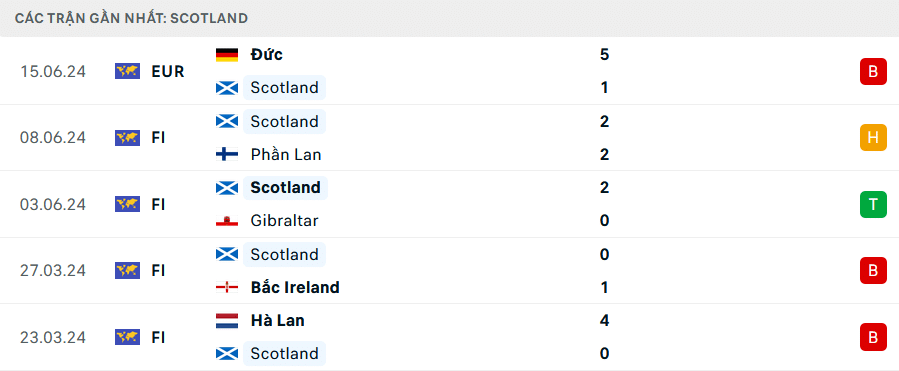899x371 pixels.
Task: Click the Northern Ireland flag beside Bắc Ireland
Action: (226, 287)
